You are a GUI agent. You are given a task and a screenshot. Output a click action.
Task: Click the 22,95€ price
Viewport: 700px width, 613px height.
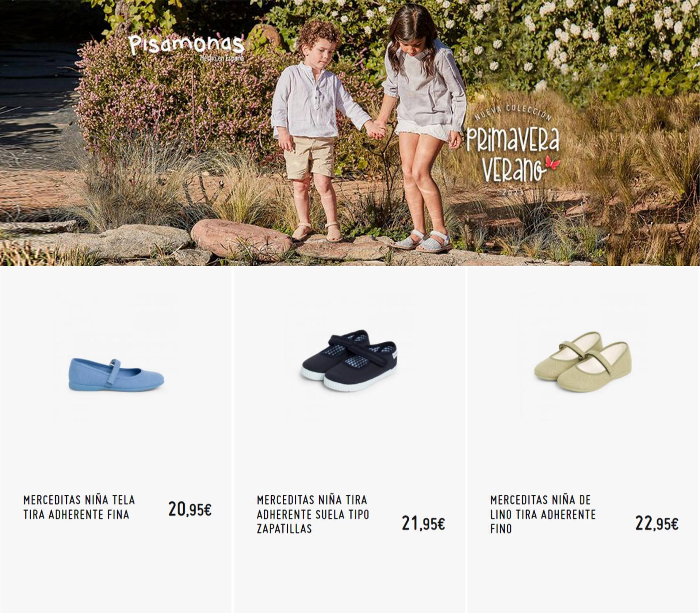coord(657,523)
